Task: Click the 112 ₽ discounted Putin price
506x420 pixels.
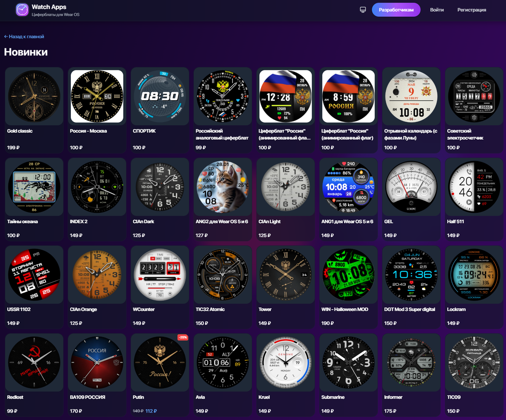Action: pos(151,411)
